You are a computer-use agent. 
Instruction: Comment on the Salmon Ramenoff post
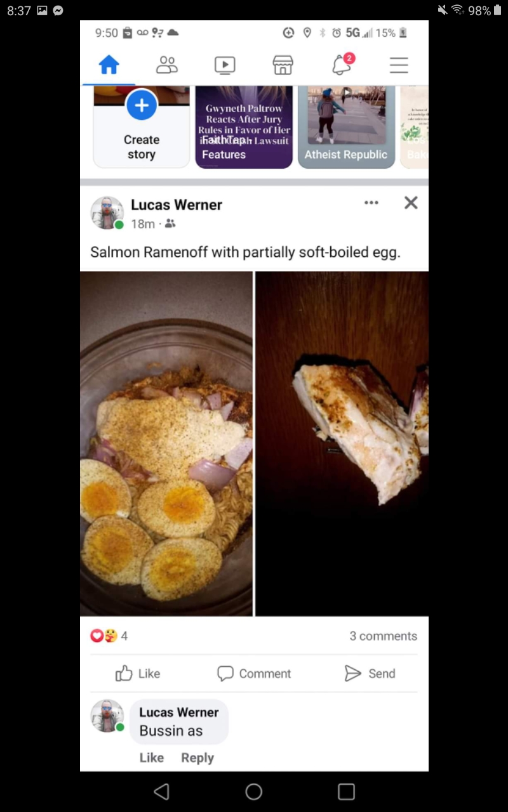(254, 674)
